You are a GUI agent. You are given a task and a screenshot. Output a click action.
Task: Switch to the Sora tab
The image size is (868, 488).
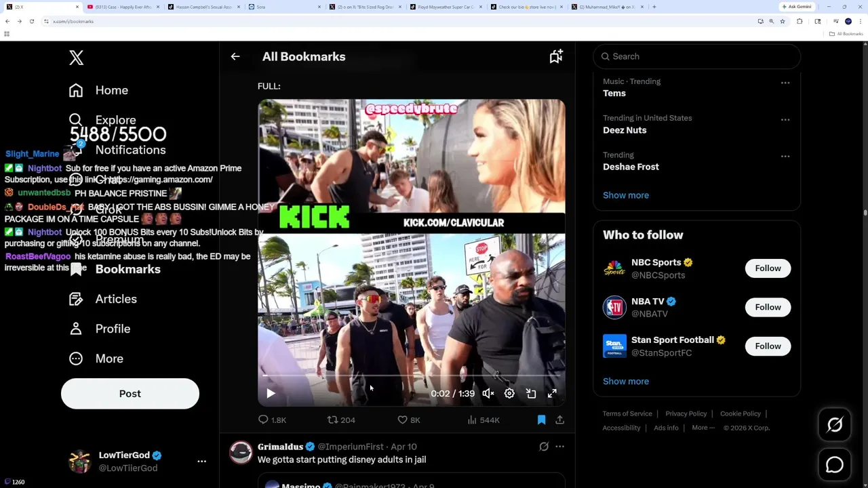click(283, 7)
